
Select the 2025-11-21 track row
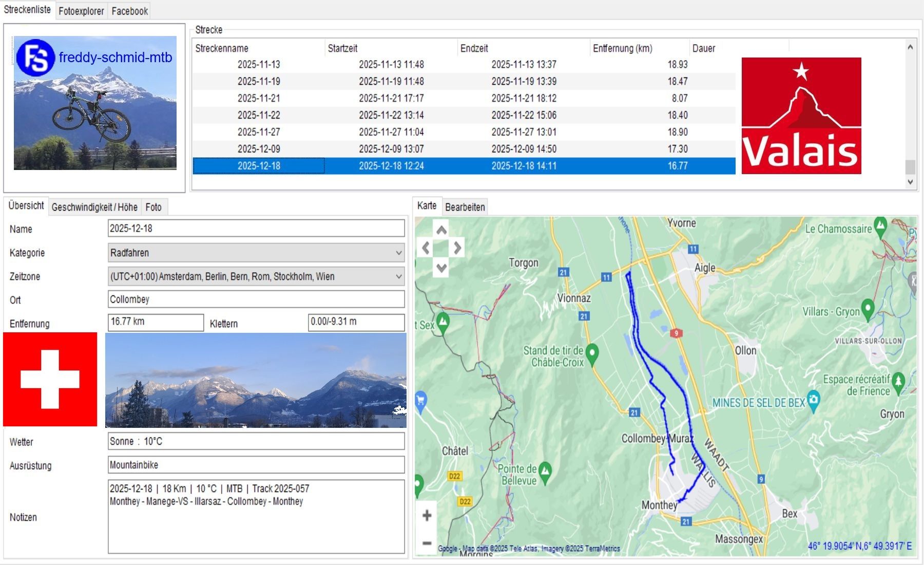(x=259, y=98)
